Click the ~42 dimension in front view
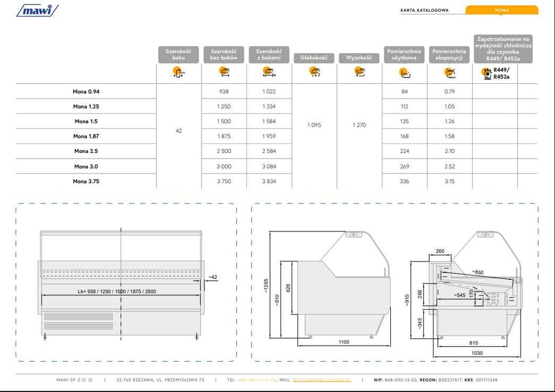This screenshot has width=555, height=392. 213,277
